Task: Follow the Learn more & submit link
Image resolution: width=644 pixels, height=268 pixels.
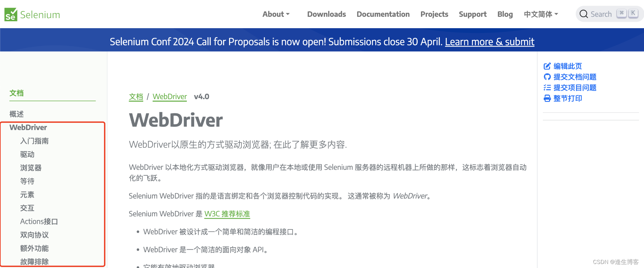Action: pos(489,42)
